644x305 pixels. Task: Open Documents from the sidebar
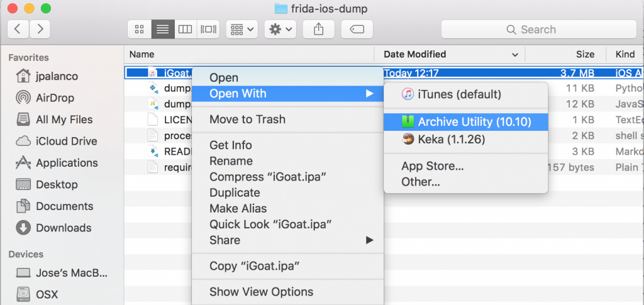click(54, 206)
